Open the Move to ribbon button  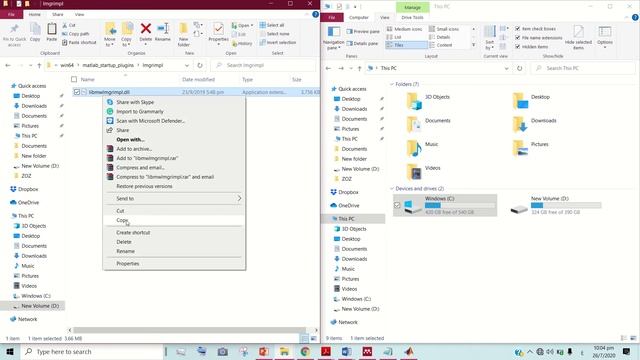(x=110, y=34)
